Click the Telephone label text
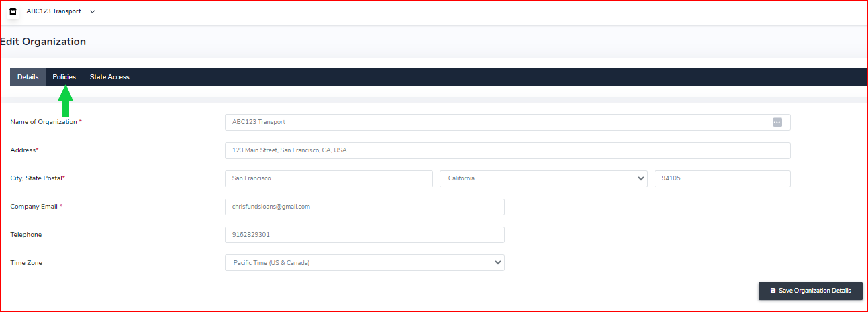The height and width of the screenshot is (312, 868). click(26, 235)
